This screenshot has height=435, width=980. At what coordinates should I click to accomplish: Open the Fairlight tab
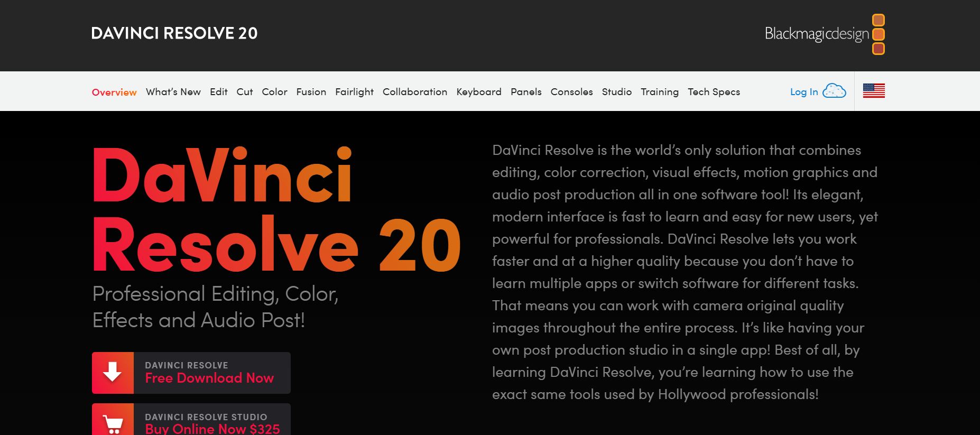pyautogui.click(x=355, y=92)
